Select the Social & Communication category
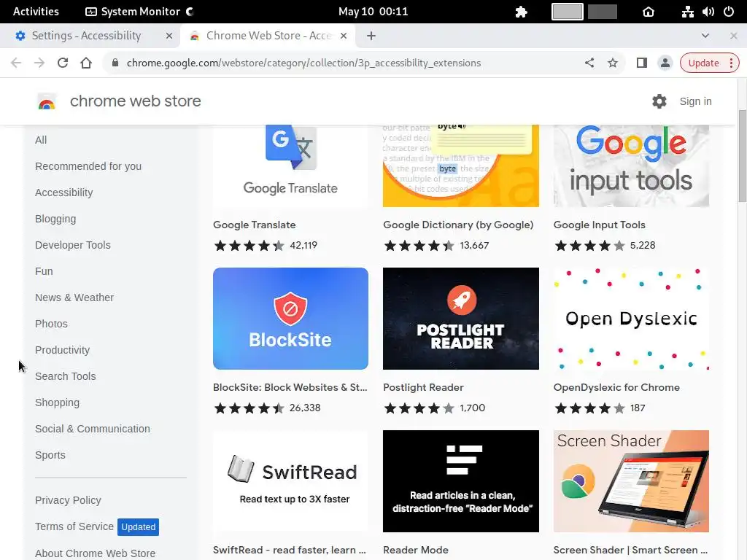 [93, 429]
